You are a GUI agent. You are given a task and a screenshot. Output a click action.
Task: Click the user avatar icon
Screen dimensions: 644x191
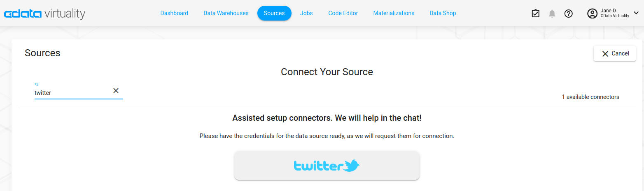(x=592, y=14)
